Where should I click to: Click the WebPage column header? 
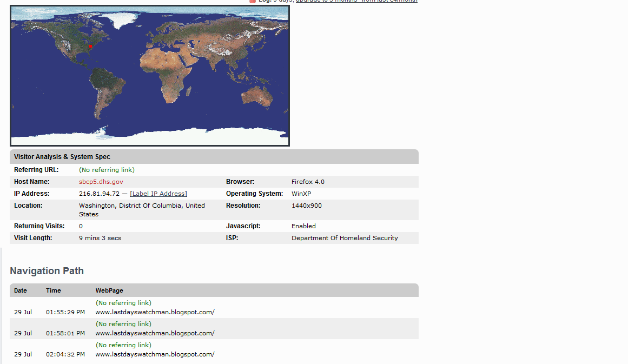[109, 291]
